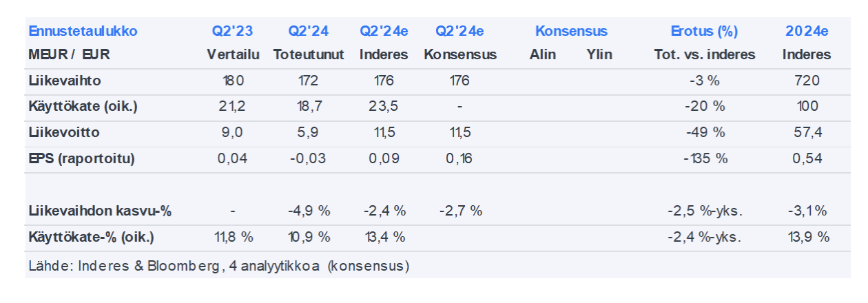Image resolution: width=868 pixels, height=303 pixels.
Task: Select the Konsensus header above Alin and Ylin
Action: click(571, 31)
